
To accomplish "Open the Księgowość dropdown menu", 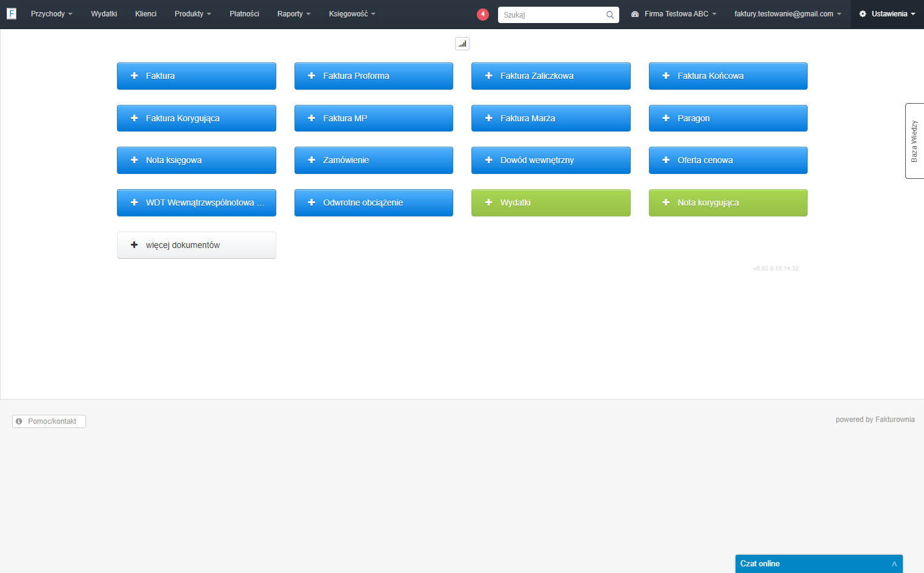I will [x=352, y=14].
